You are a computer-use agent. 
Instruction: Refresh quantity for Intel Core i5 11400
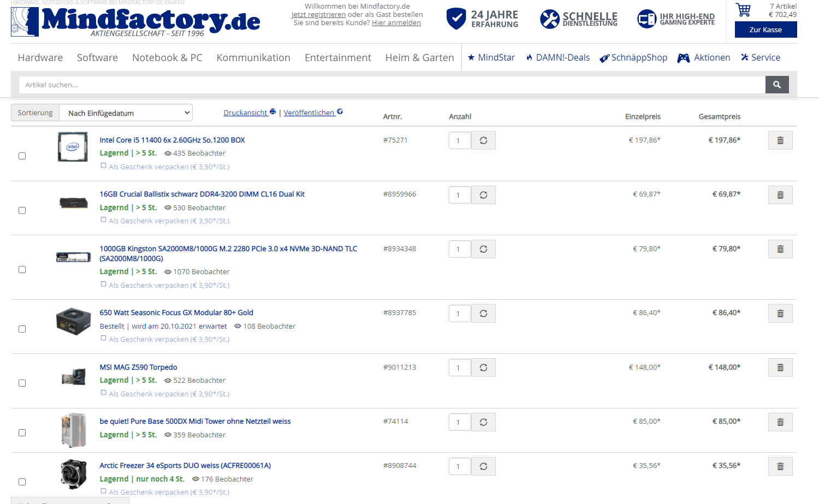pyautogui.click(x=483, y=140)
